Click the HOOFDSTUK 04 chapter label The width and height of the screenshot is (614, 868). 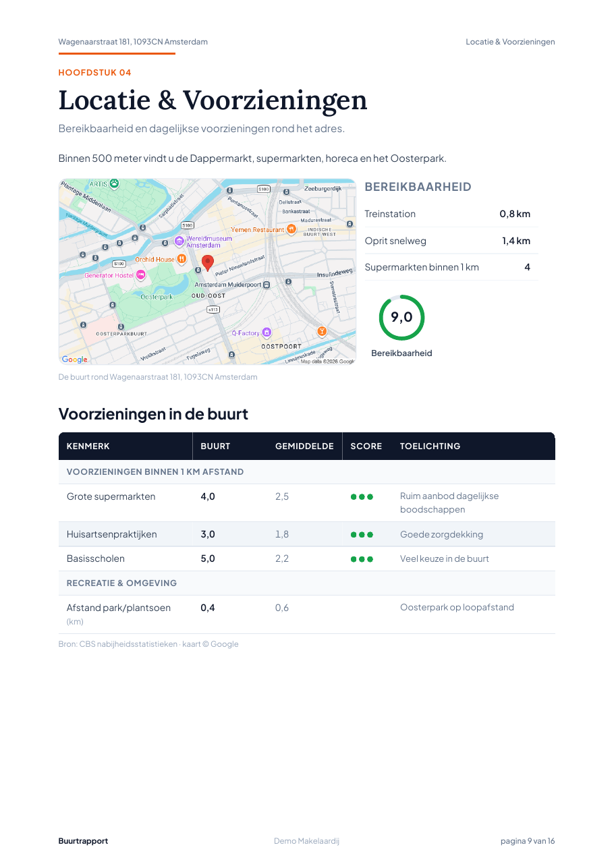(94, 73)
